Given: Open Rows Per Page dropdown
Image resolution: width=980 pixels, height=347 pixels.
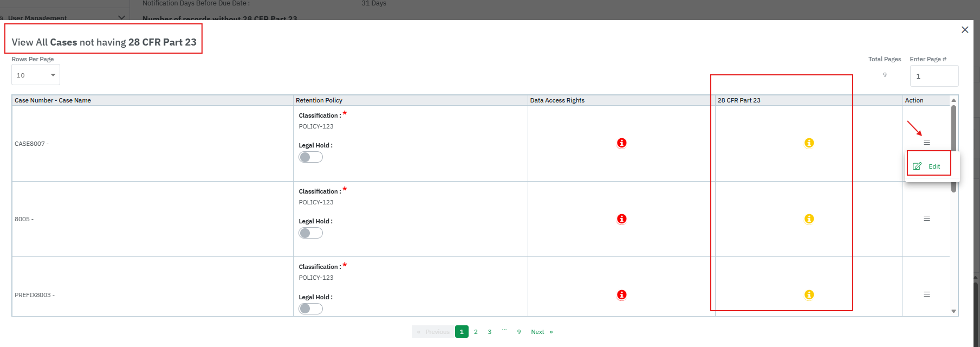Looking at the screenshot, I should coord(36,75).
